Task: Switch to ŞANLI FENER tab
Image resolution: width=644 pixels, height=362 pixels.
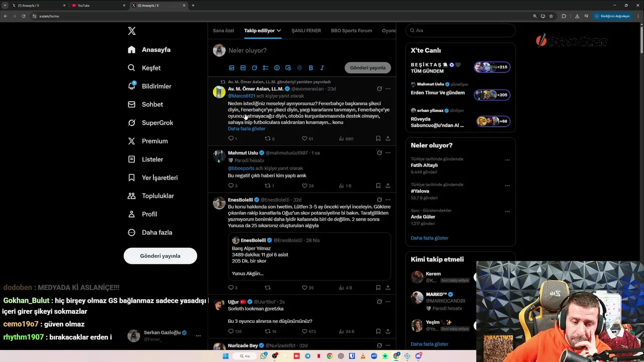Action: (306, 31)
